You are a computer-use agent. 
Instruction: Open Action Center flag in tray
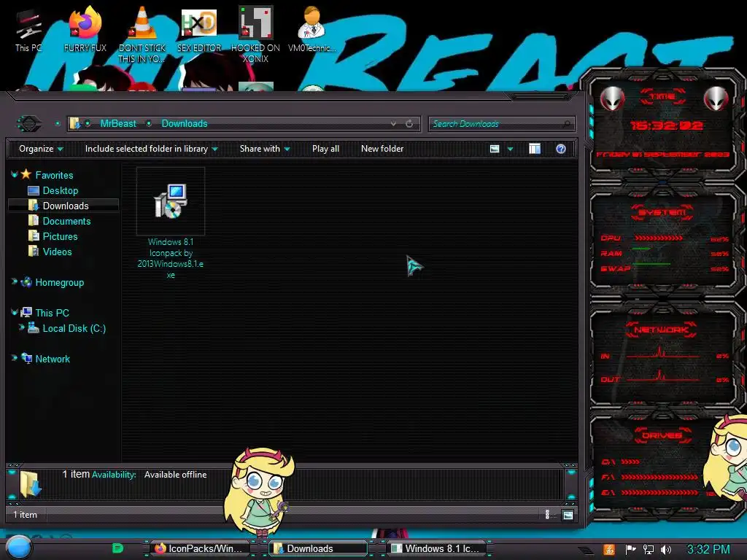[x=630, y=550]
